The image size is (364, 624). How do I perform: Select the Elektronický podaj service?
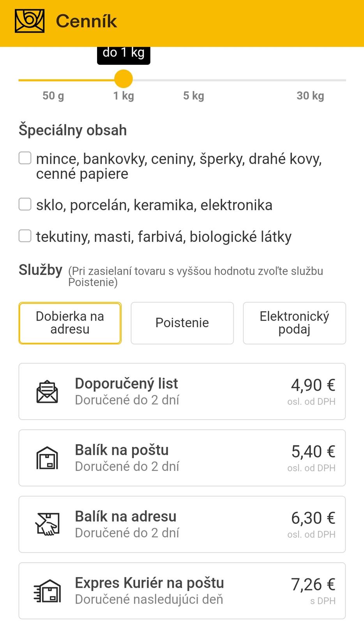pyautogui.click(x=294, y=323)
